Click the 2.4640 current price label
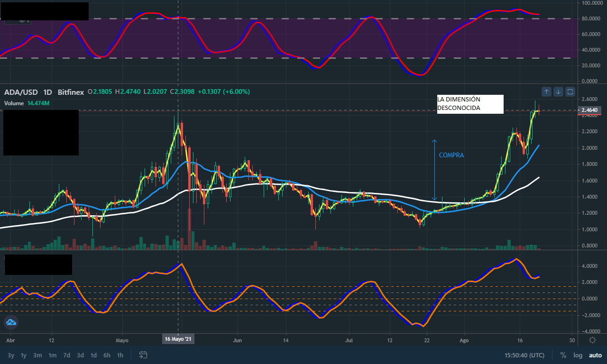Viewport: 607px width, 364px height. 590,110
